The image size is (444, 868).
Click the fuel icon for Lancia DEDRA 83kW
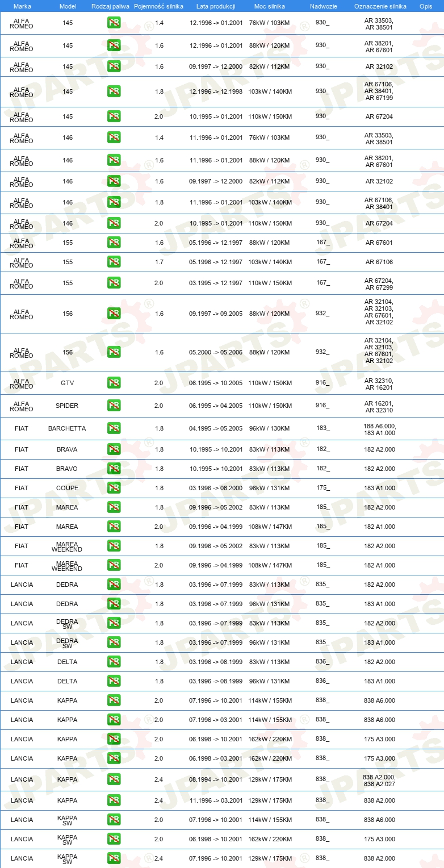pos(114,584)
